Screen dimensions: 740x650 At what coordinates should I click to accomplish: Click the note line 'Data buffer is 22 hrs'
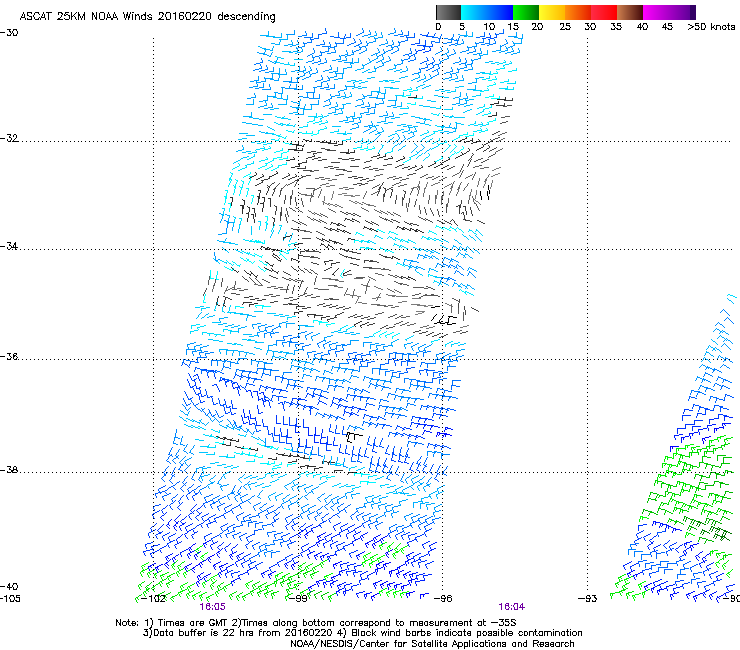tap(362, 633)
